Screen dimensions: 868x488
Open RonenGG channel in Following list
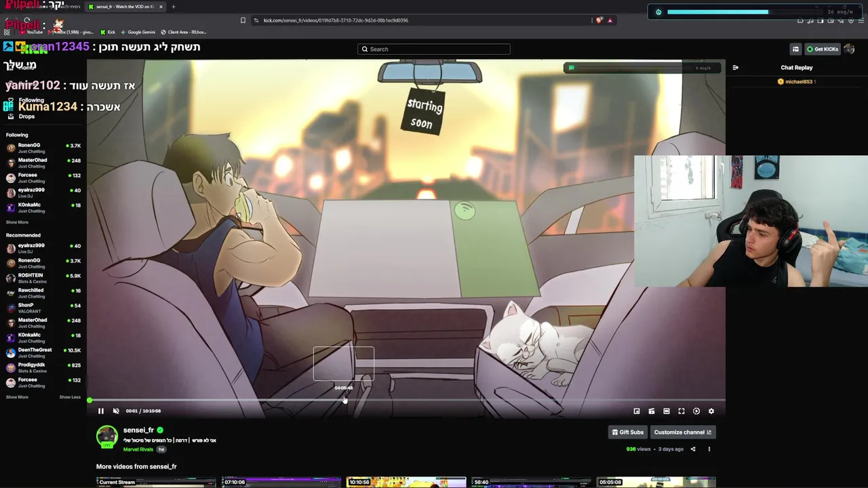(42, 148)
